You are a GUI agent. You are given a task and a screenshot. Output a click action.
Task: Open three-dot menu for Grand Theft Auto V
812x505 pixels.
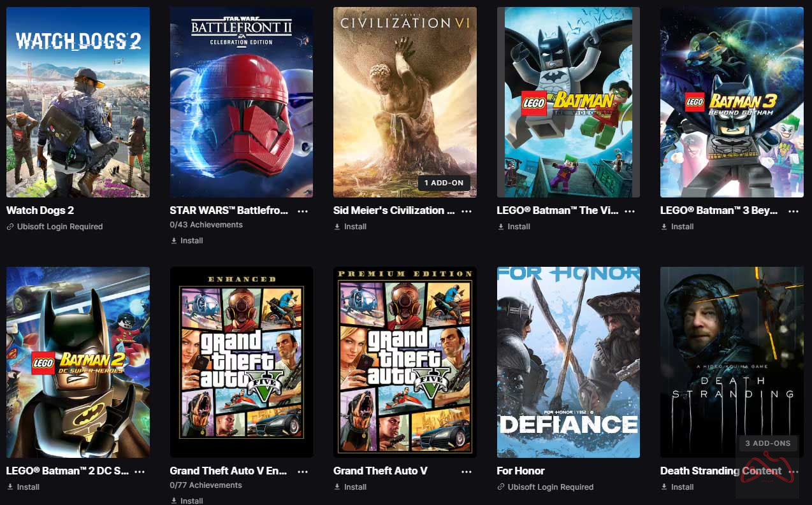[467, 471]
